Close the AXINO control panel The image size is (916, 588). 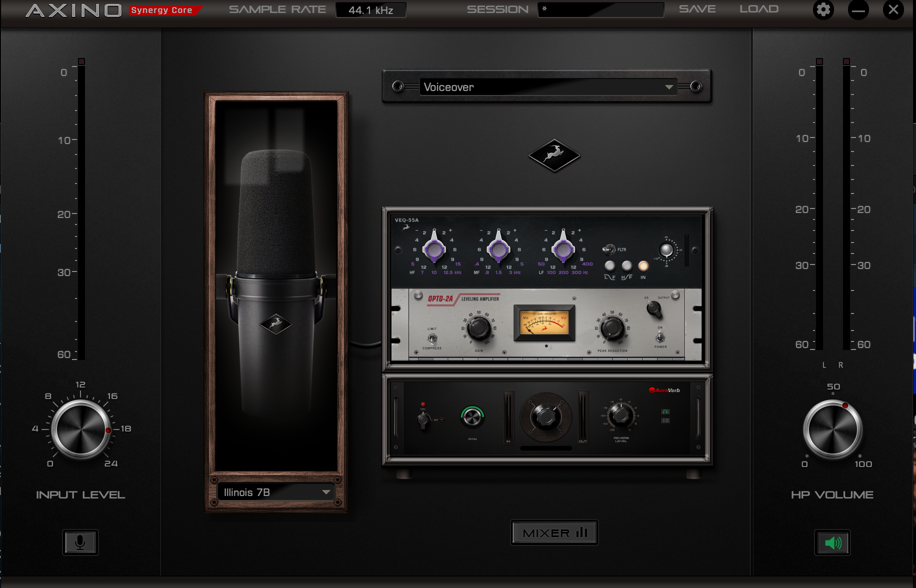(x=893, y=9)
